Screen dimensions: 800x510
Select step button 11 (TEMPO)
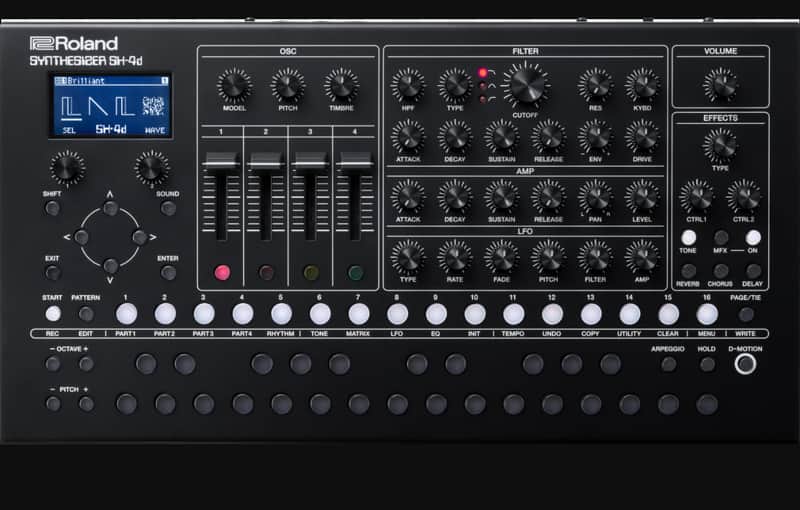[x=514, y=314]
